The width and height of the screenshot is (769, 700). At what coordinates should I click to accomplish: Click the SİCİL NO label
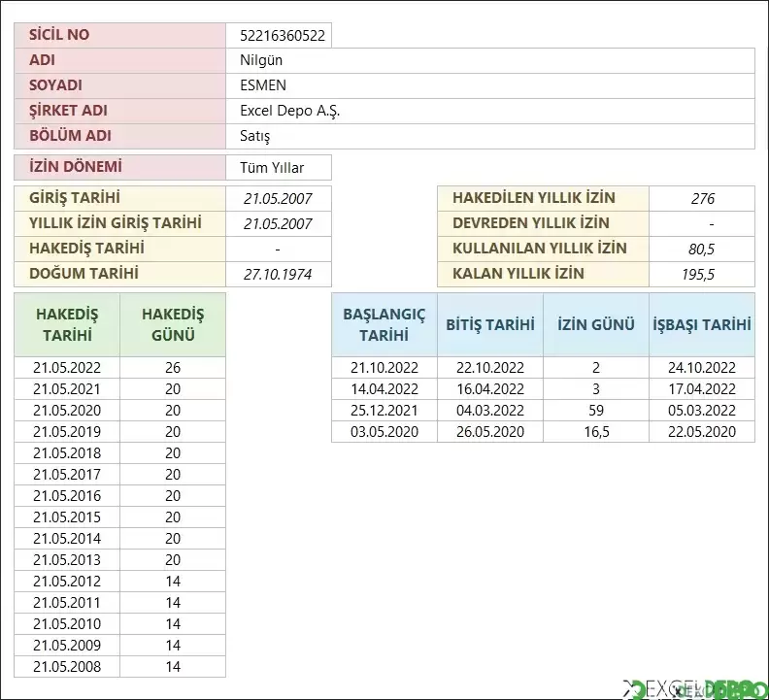[x=119, y=35]
